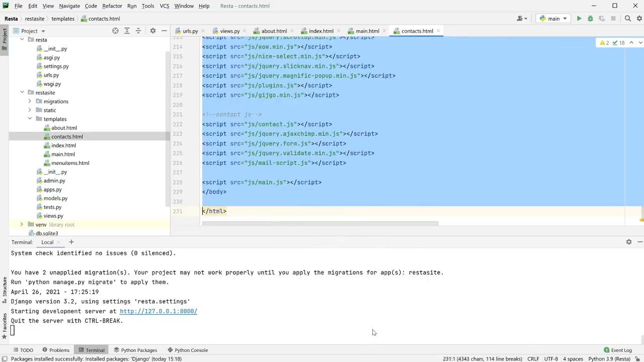Collapse the restasite folder
644x362 pixels.
[x=22, y=93]
